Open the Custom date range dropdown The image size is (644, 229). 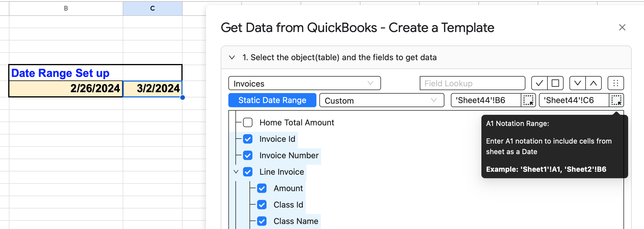[x=382, y=100]
